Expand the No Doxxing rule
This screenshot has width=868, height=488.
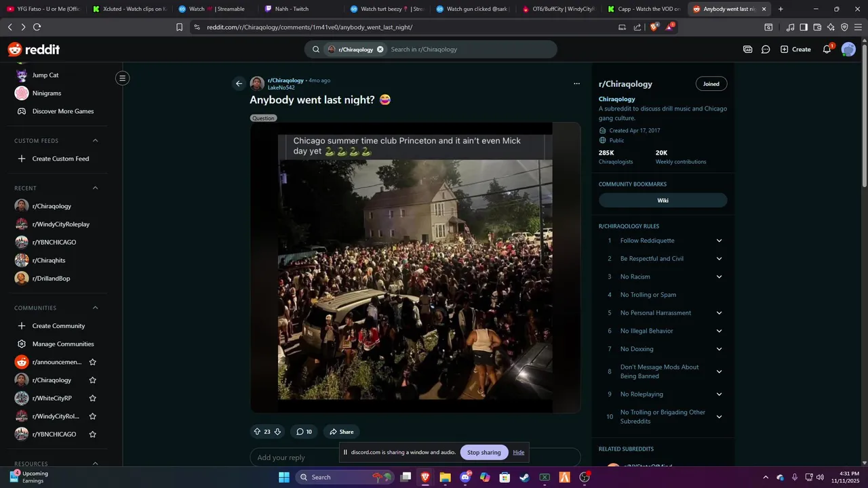(x=719, y=349)
